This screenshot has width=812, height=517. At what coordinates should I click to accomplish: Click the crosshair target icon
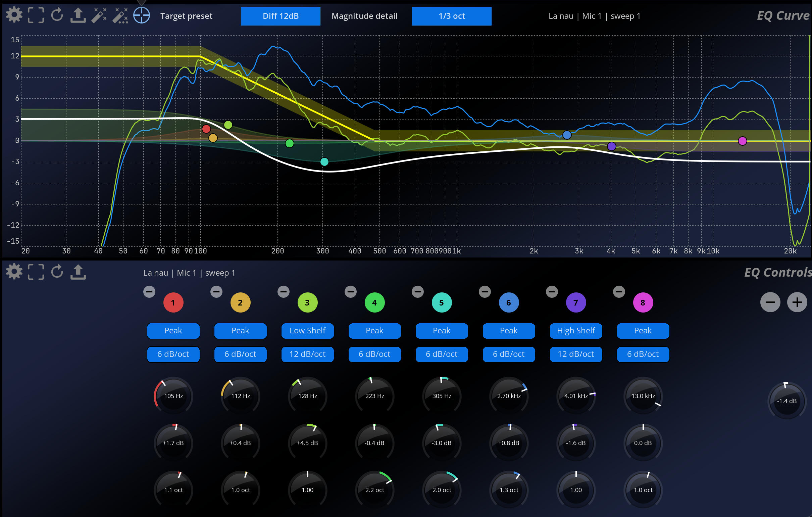pos(142,15)
